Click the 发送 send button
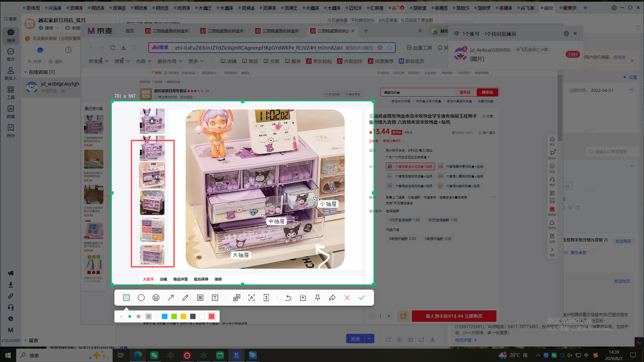The image size is (644, 362). click(355, 339)
